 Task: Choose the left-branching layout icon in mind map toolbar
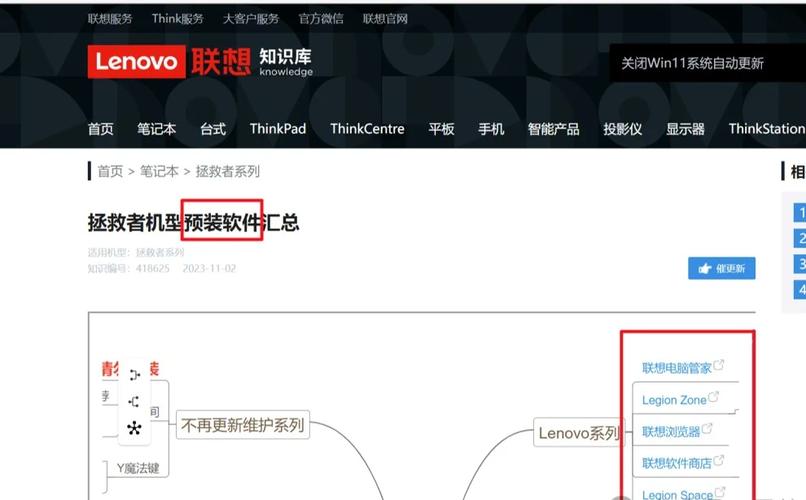pos(134,401)
